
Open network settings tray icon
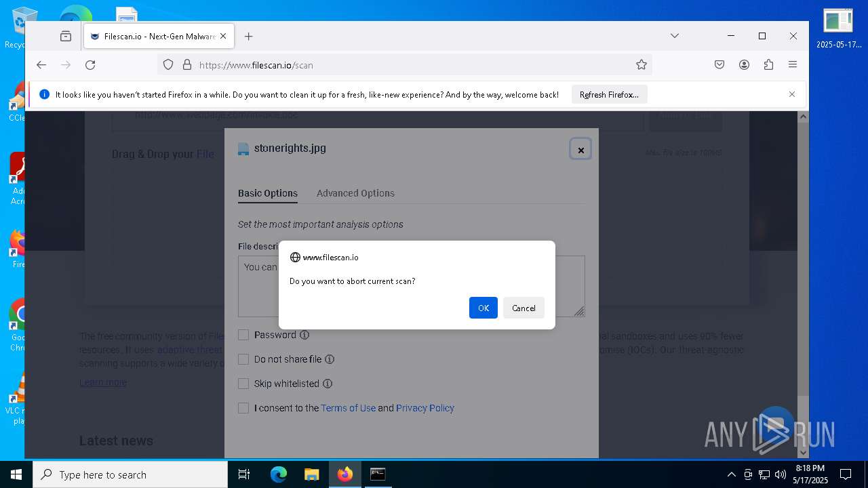pyautogui.click(x=764, y=474)
